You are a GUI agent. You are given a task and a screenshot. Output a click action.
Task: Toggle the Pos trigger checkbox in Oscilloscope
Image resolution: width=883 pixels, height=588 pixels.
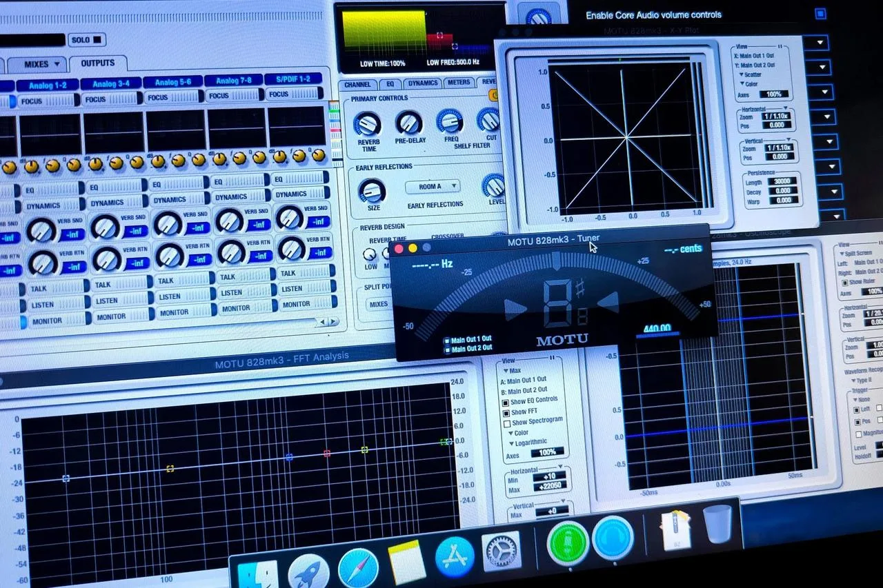(857, 420)
